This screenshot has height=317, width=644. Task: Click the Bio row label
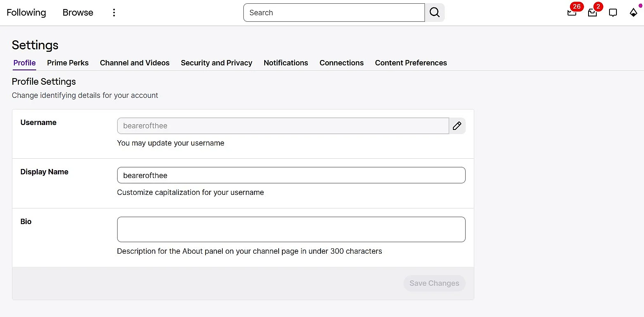(x=26, y=222)
